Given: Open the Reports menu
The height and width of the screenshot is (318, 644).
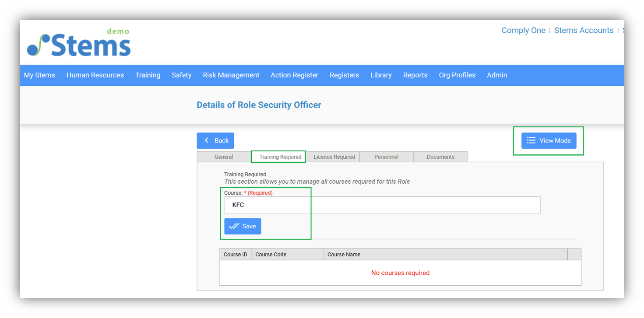Looking at the screenshot, I should point(415,75).
